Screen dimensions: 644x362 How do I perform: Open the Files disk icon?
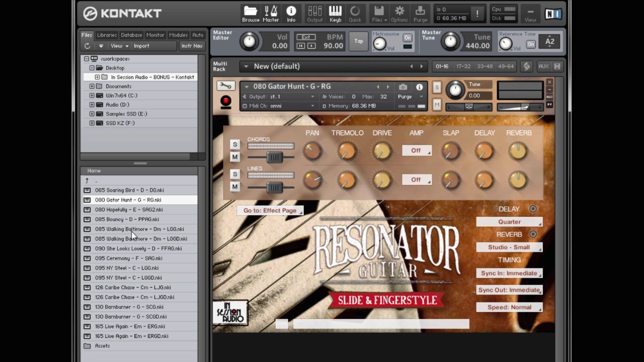(379, 14)
